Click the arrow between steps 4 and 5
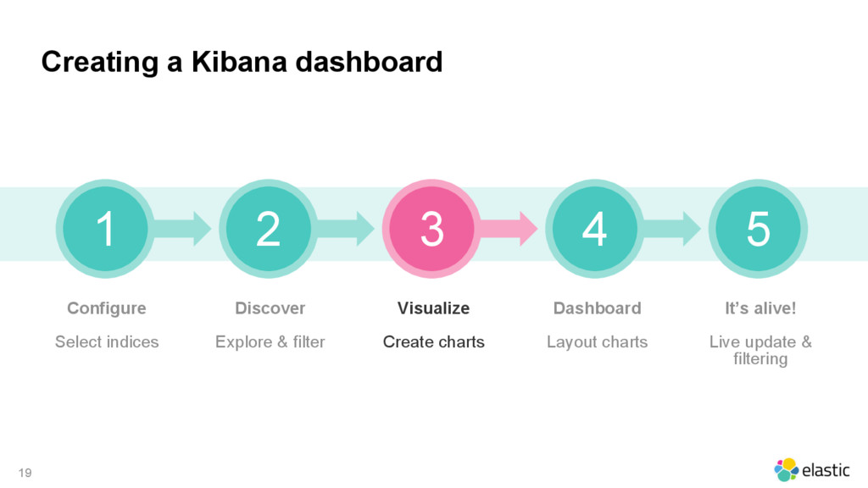 (x=672, y=229)
